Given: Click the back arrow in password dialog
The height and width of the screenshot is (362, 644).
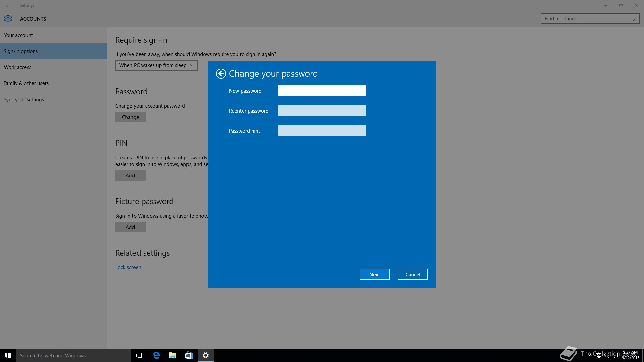Looking at the screenshot, I should pyautogui.click(x=221, y=74).
